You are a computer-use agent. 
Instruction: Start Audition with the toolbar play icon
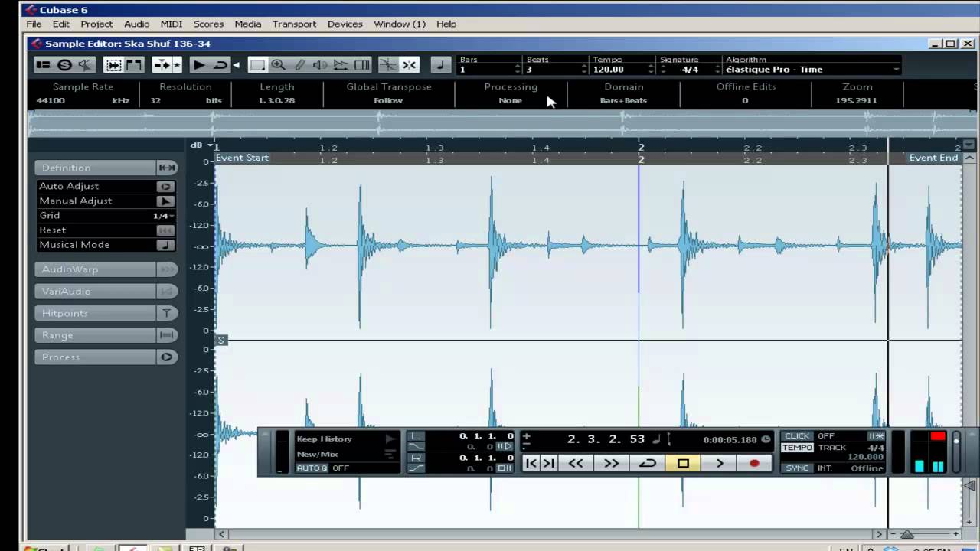(x=198, y=66)
